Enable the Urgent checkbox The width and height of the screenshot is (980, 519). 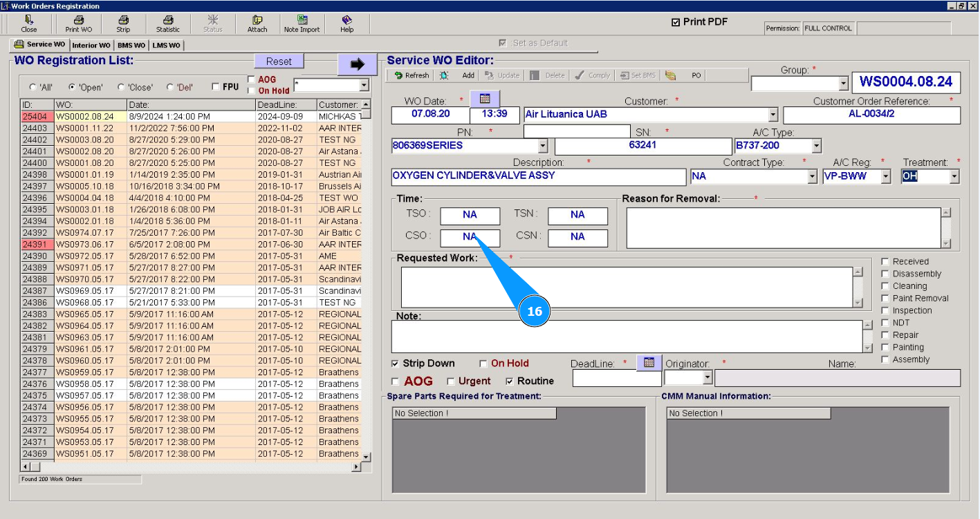(451, 381)
